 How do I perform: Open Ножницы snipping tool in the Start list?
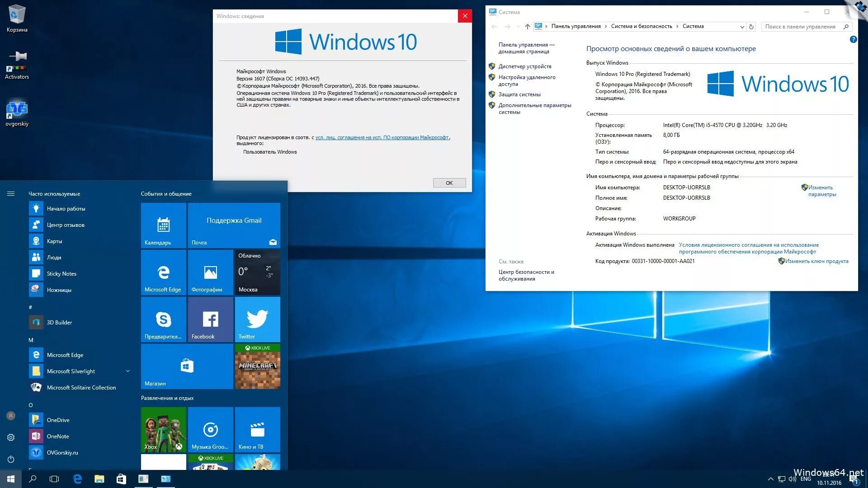(x=80, y=290)
